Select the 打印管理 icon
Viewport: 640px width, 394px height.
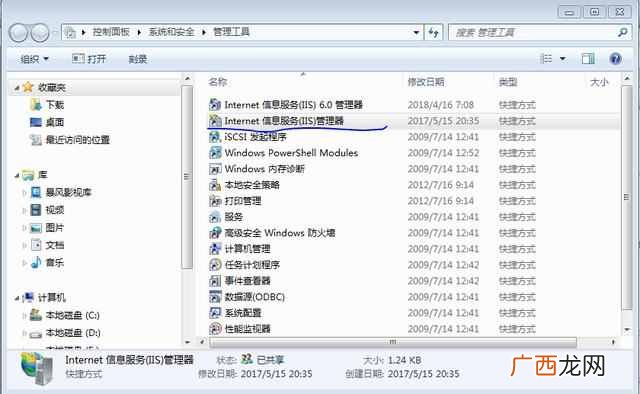click(x=215, y=200)
